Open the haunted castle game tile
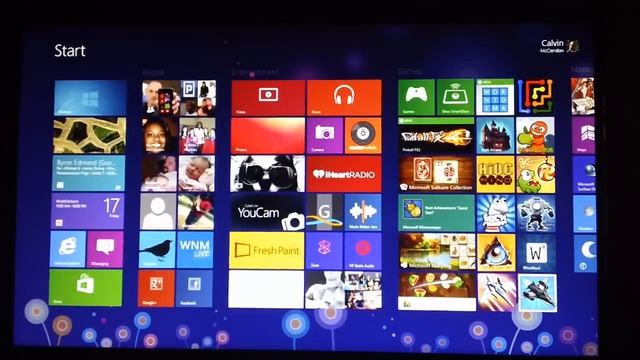Screen dimensions: 640x360 click(495, 136)
